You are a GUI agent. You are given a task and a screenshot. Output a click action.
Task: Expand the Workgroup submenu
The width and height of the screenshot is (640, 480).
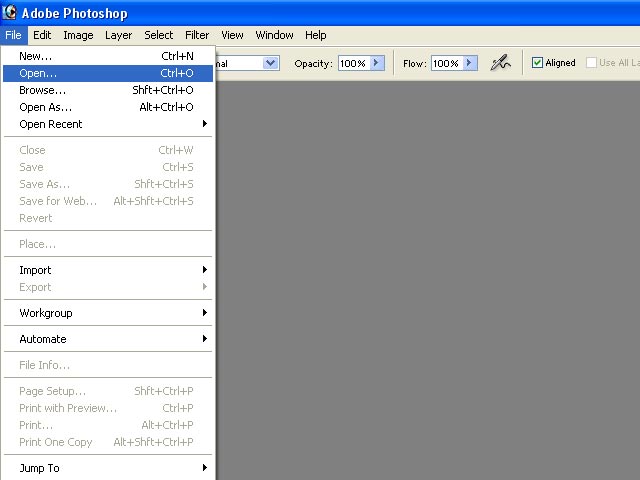[x=108, y=313]
